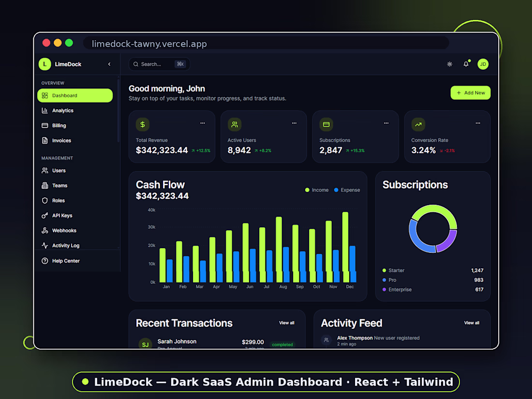Go to Billing in sidebar
Screen dimensions: 532x399
[75, 126]
